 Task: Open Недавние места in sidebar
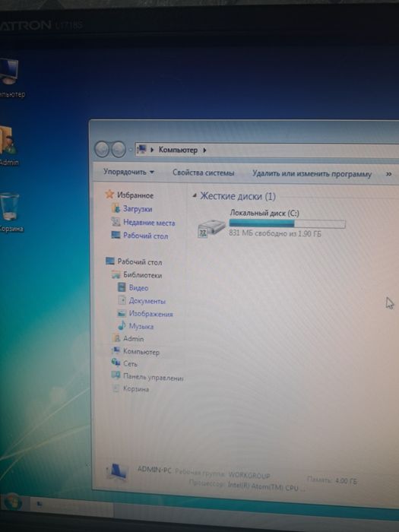pyautogui.click(x=149, y=223)
